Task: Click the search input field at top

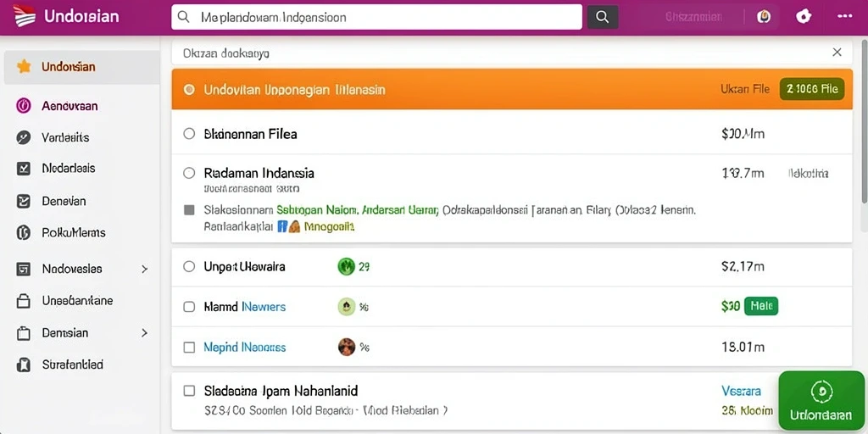Action: 377,17
